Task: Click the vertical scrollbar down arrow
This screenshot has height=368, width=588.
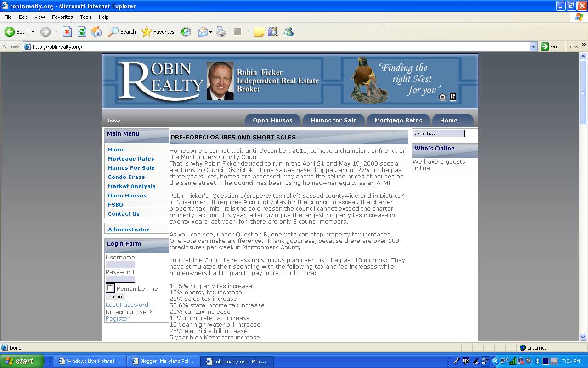Action: [x=583, y=337]
